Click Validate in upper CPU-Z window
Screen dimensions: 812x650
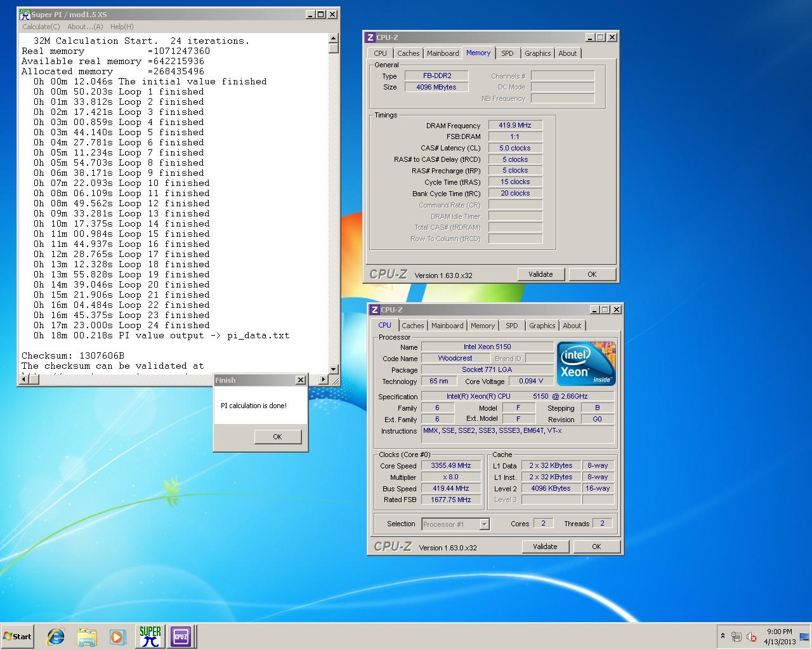[x=540, y=274]
